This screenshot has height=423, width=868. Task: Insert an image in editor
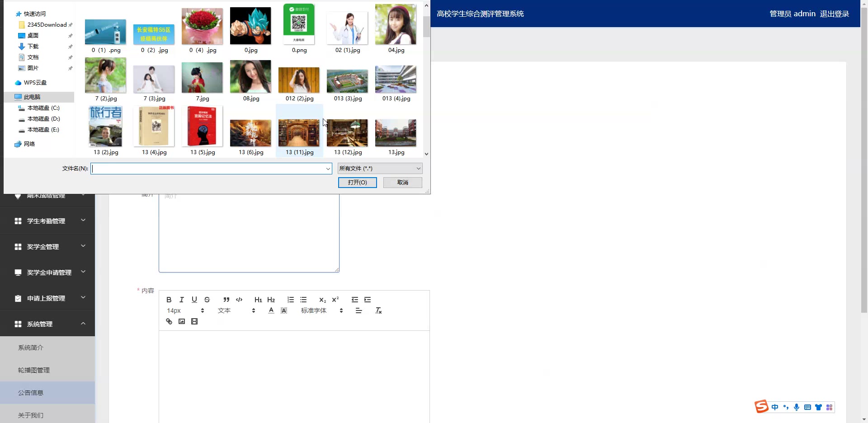tap(181, 321)
